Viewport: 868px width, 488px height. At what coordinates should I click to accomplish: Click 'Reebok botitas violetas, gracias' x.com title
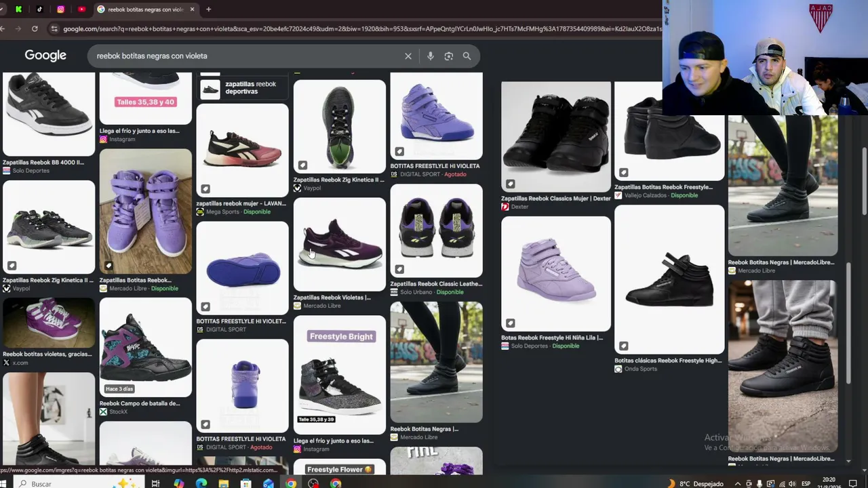tap(47, 354)
